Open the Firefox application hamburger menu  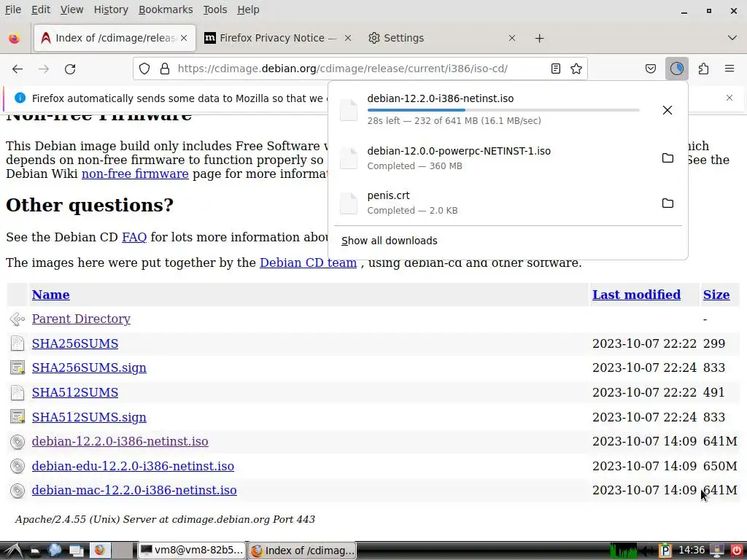point(729,69)
